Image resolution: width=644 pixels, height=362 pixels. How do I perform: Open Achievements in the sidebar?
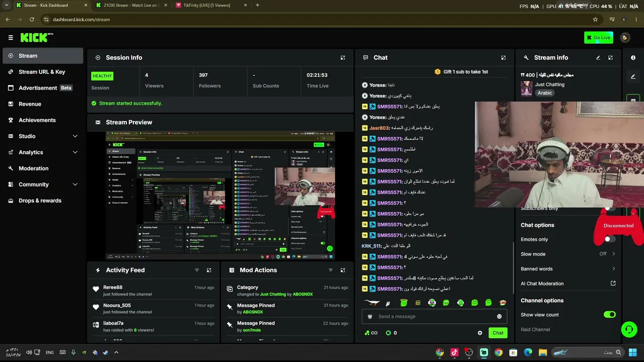pyautogui.click(x=43, y=120)
